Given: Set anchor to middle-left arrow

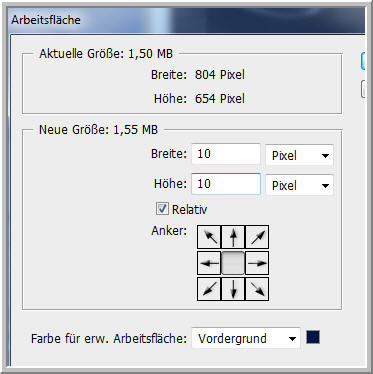Looking at the screenshot, I should 209,263.
